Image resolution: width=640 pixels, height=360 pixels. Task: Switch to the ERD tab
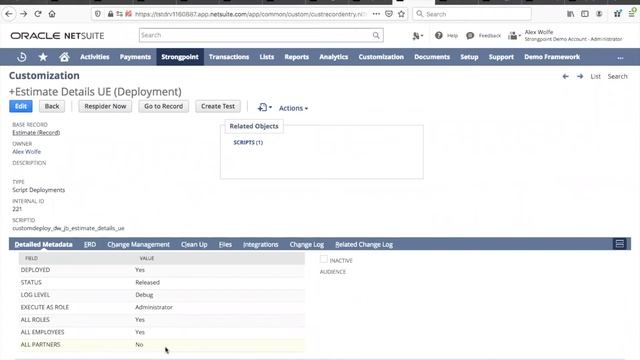pos(90,244)
